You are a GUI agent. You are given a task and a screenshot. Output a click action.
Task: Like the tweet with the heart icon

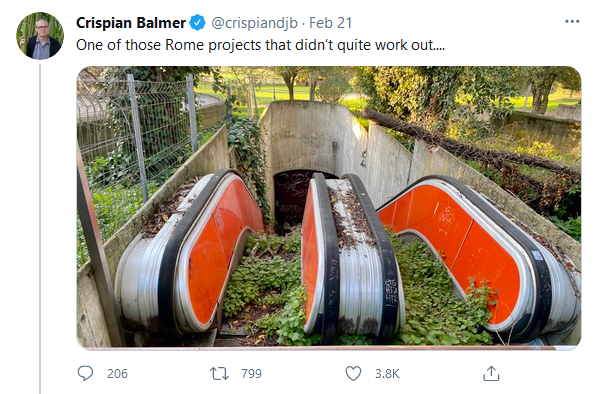coord(353,373)
